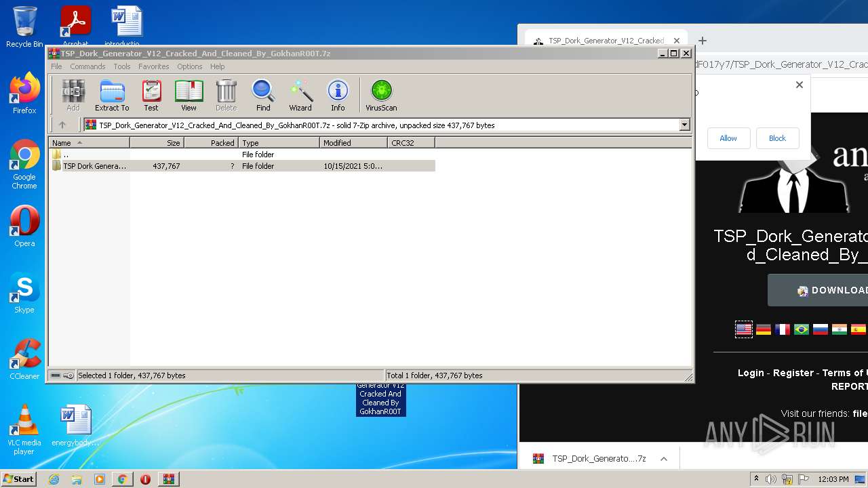Select the Russian flag language icon
868x488 pixels.
pyautogui.click(x=821, y=329)
